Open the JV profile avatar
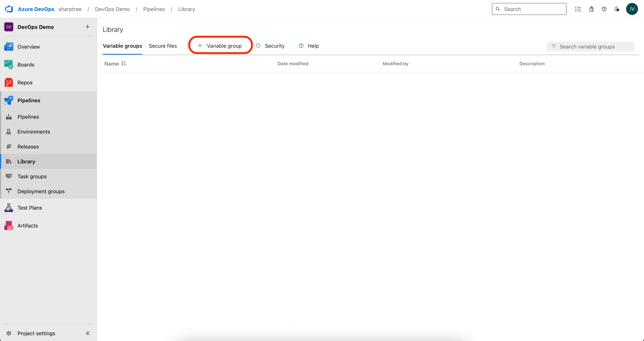 (x=632, y=9)
